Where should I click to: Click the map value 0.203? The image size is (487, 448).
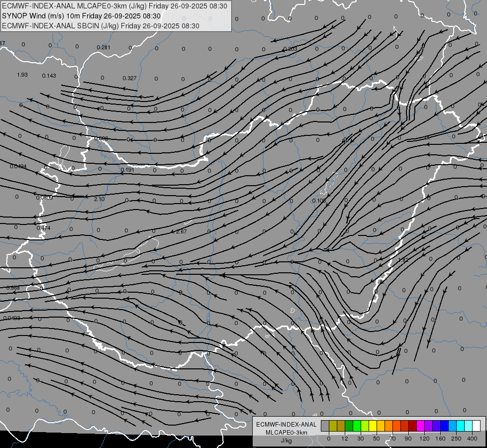[x=291, y=49]
